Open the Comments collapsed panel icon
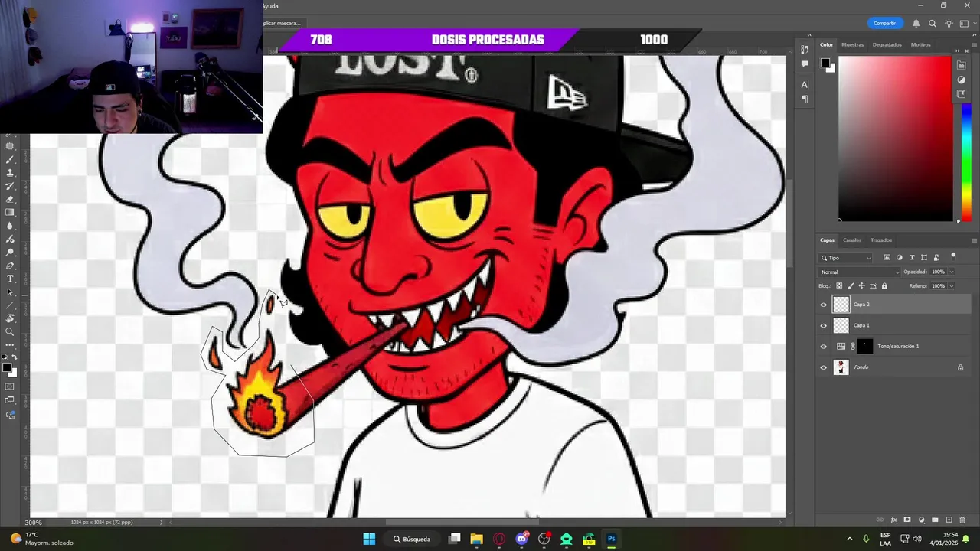The height and width of the screenshot is (551, 980). 805,64
